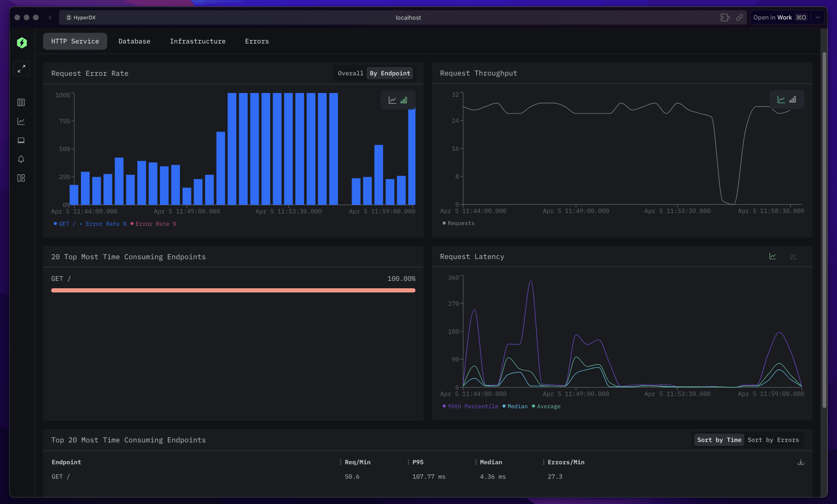
Task: Click the Open in Work button
Action: (x=780, y=18)
